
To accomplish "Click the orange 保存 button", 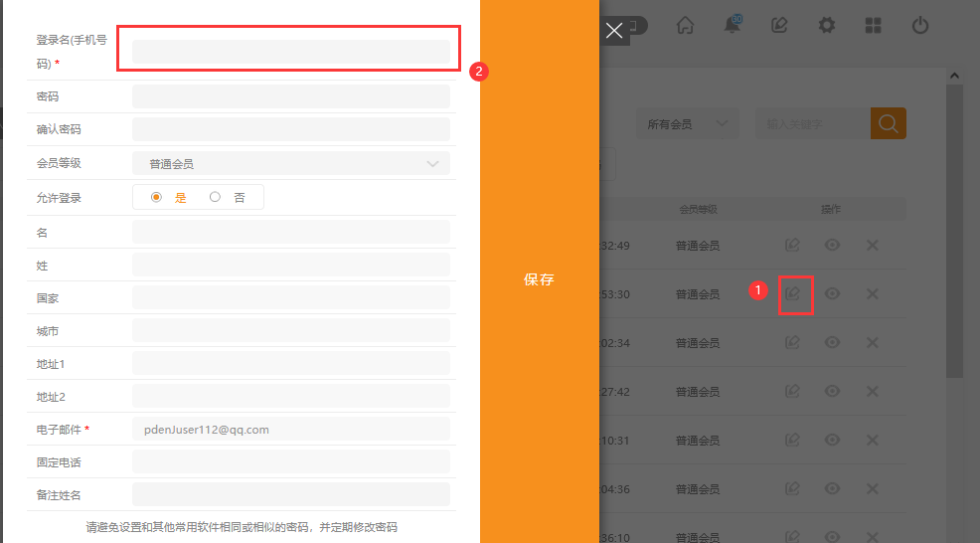I will 540,279.
